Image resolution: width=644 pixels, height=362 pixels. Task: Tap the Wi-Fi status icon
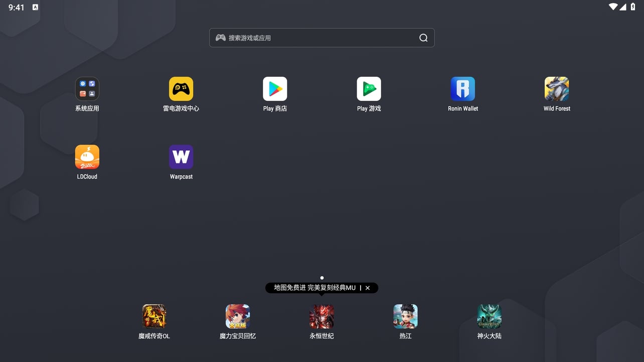click(613, 7)
